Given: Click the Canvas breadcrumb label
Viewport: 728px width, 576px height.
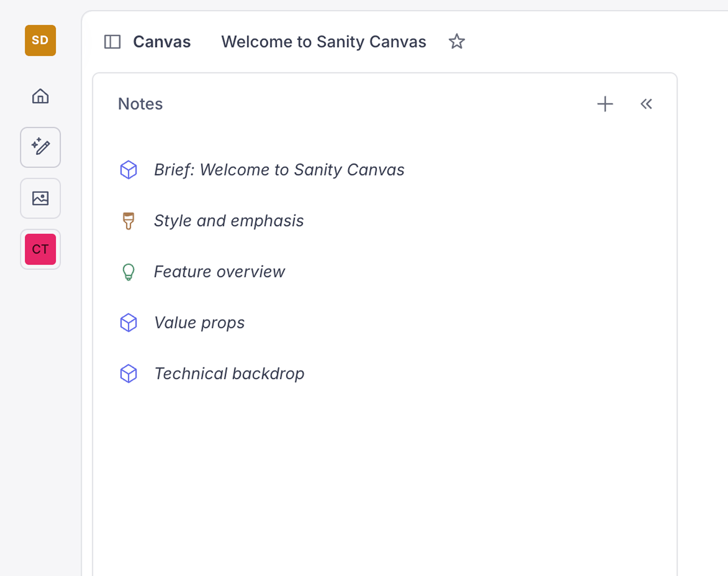Looking at the screenshot, I should click(x=162, y=42).
